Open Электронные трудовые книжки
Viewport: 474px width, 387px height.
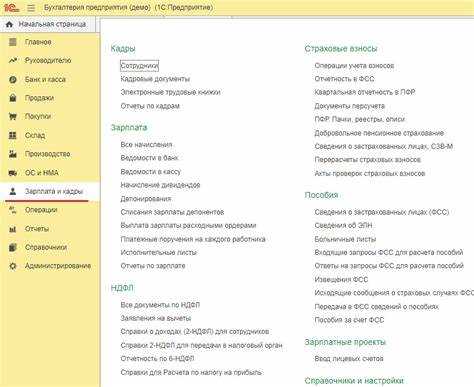170,92
